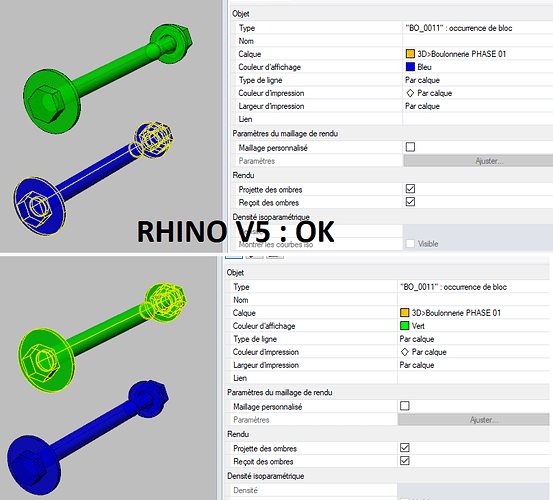Click Densité isoparamétrique header in the lower panel
This screenshot has width=553, height=500.
tap(266, 476)
